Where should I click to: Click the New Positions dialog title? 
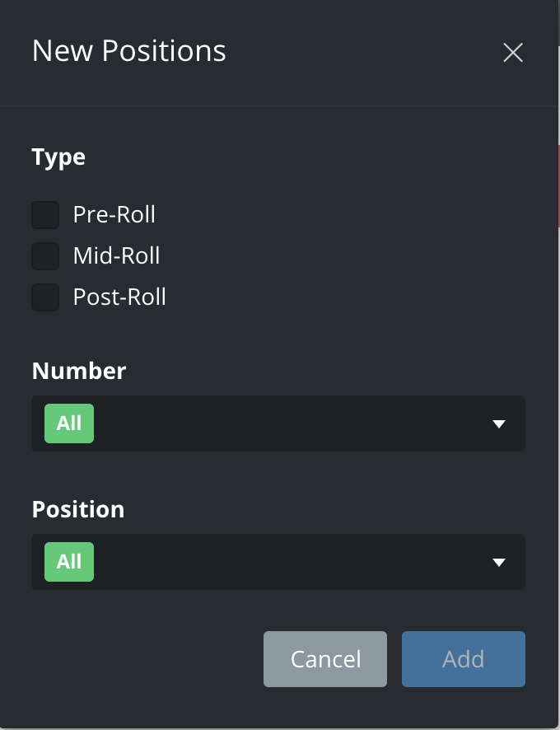[x=128, y=51]
